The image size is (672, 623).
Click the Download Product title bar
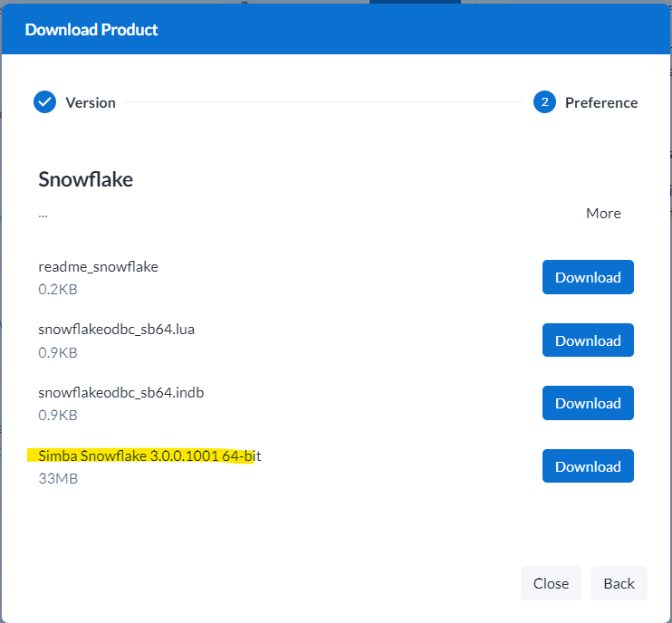91,30
